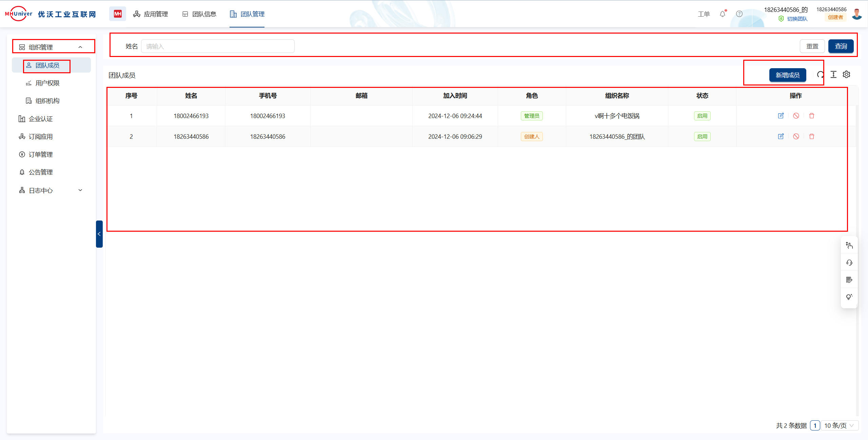
Task: Disable member 18263440586 via ban icon
Action: pos(796,136)
